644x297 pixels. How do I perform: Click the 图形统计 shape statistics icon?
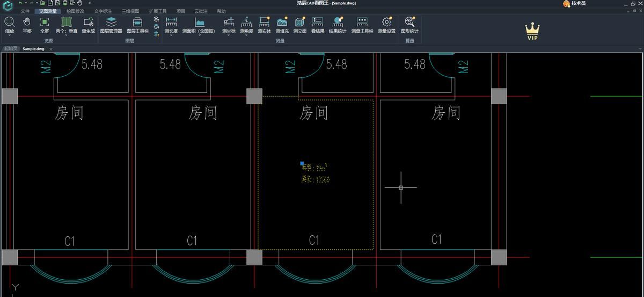(409, 24)
